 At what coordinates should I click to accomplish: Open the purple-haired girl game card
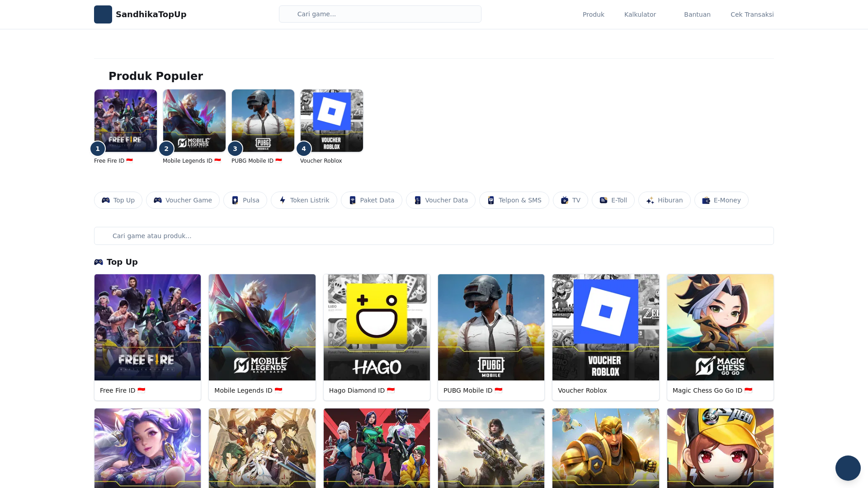pos(147,448)
